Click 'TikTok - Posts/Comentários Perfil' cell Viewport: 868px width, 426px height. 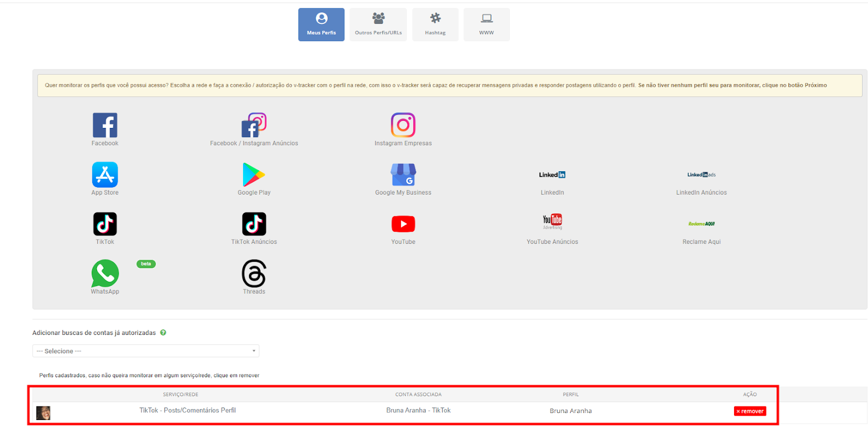[x=188, y=410]
